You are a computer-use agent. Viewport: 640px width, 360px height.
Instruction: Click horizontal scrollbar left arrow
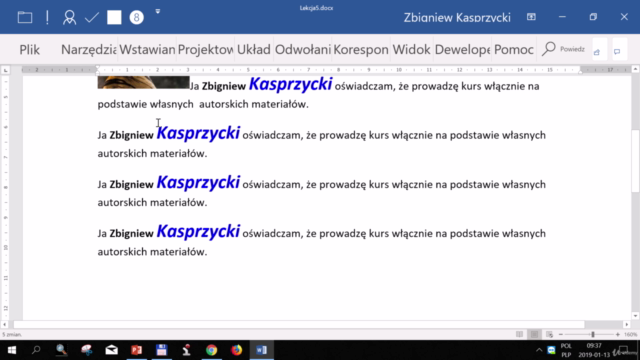[4, 324]
